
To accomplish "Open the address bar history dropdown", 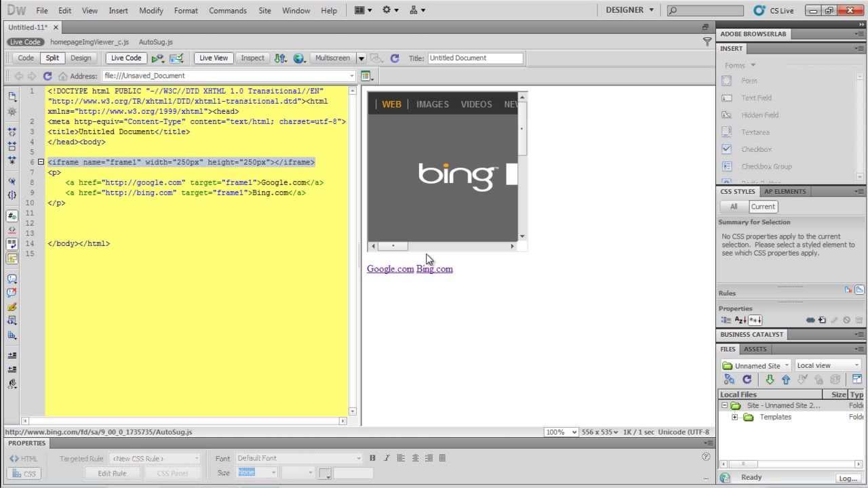I will point(352,76).
